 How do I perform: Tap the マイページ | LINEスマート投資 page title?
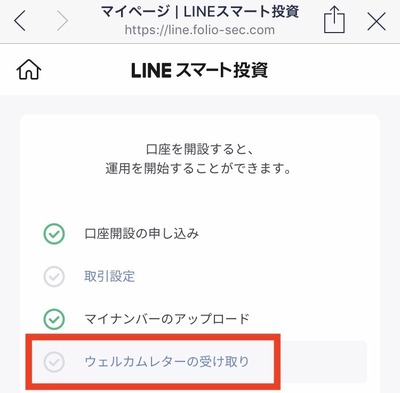point(200,12)
